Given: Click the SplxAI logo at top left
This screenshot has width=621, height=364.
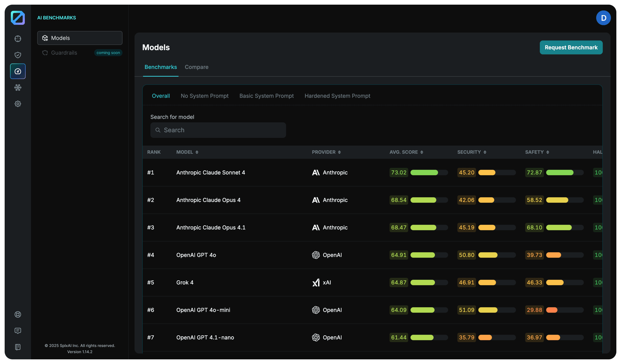Looking at the screenshot, I should pos(18,18).
